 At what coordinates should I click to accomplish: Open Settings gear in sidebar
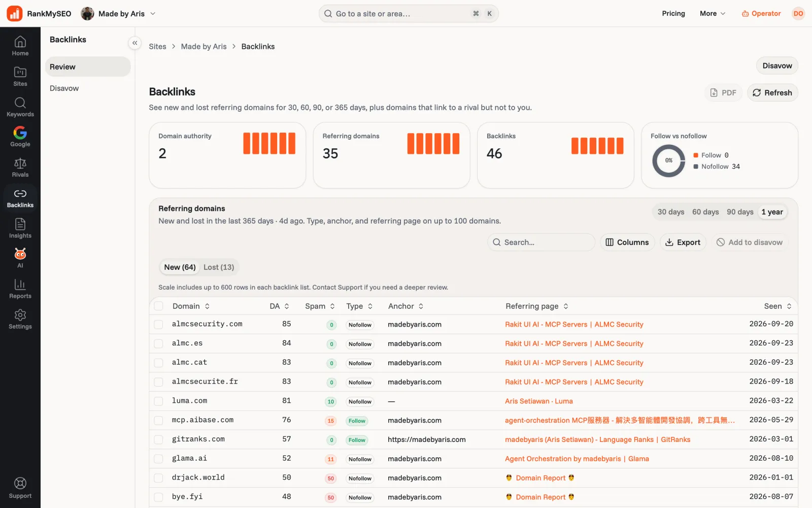pyautogui.click(x=20, y=319)
